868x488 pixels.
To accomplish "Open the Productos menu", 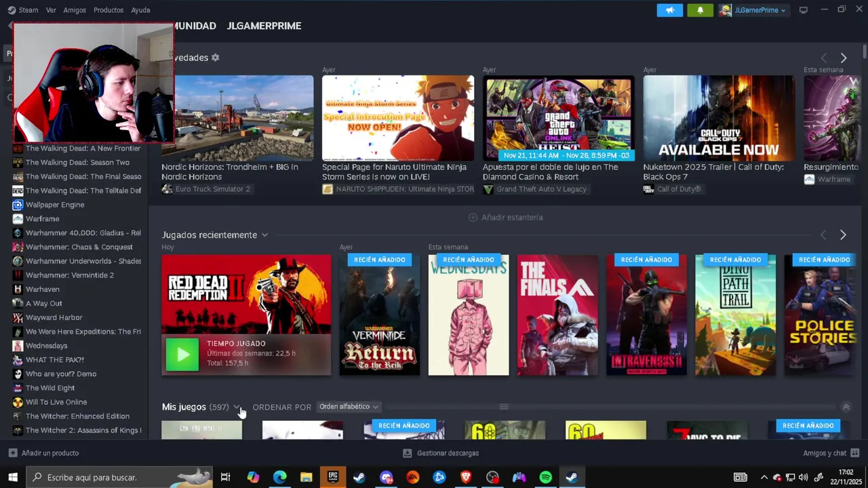I will pos(108,10).
